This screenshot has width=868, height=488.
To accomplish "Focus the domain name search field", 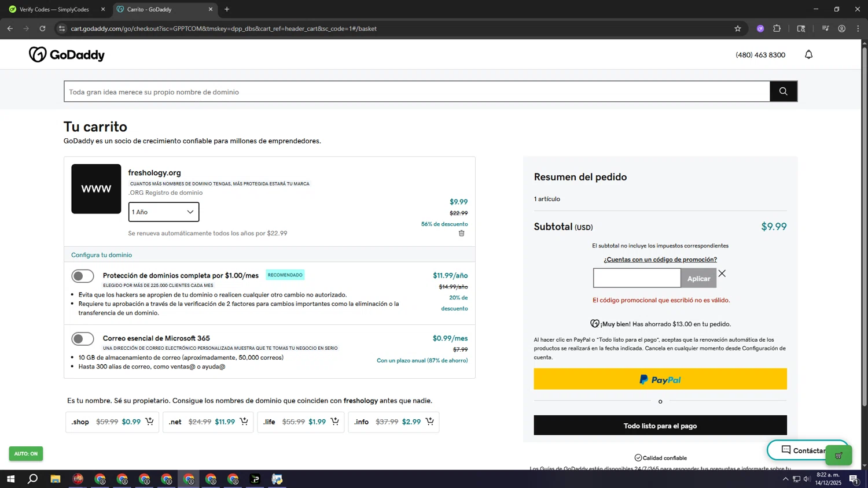I will coord(417,91).
